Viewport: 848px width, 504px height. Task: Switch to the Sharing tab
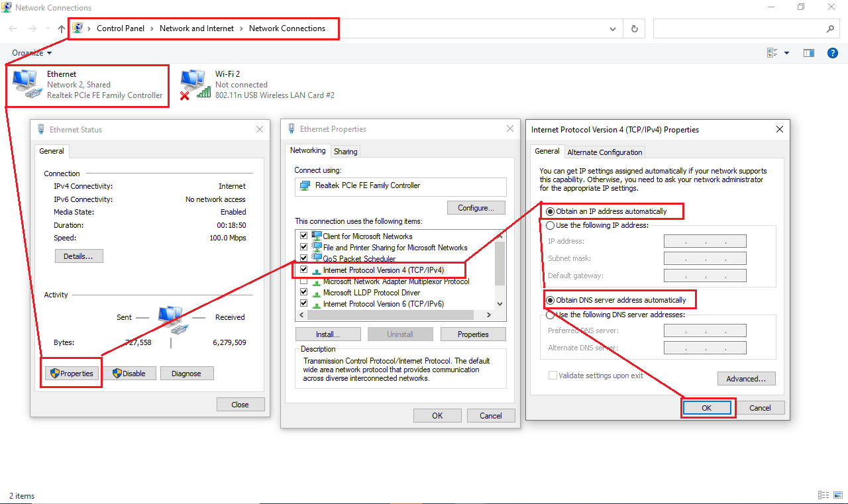346,152
